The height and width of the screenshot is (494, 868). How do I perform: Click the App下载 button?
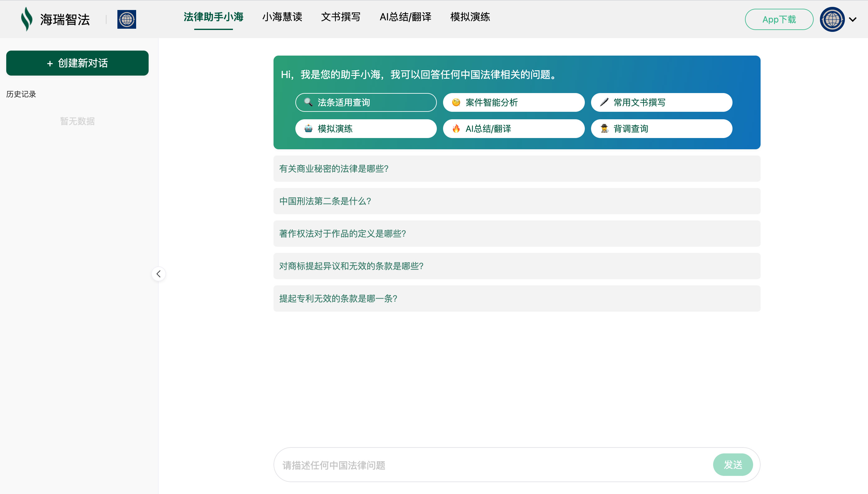pos(779,20)
